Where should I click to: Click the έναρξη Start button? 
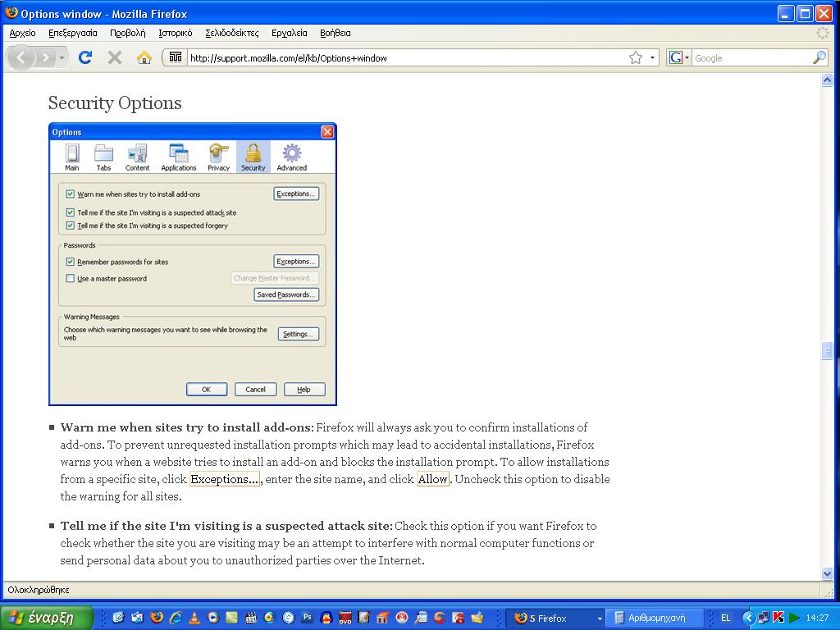point(47,618)
